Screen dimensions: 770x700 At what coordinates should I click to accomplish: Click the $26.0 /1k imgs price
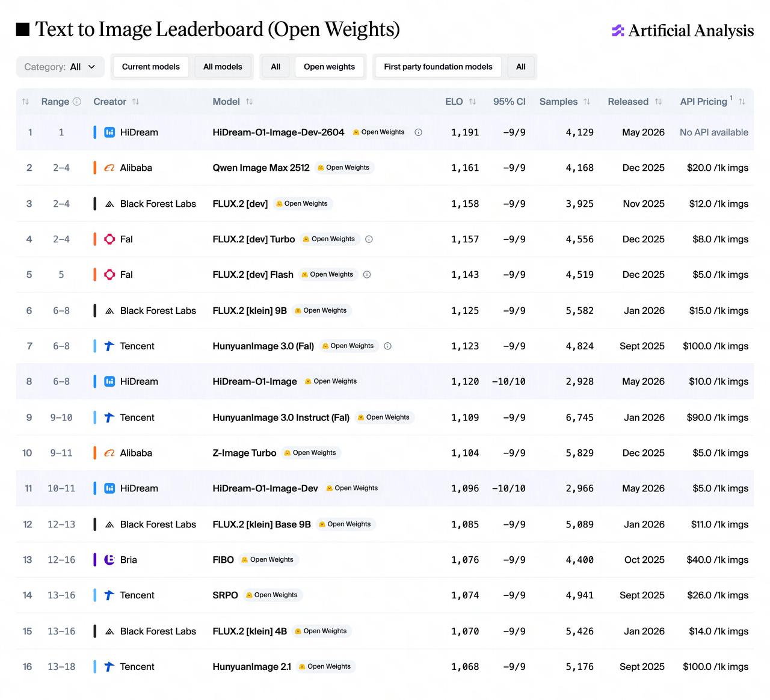coord(718,595)
